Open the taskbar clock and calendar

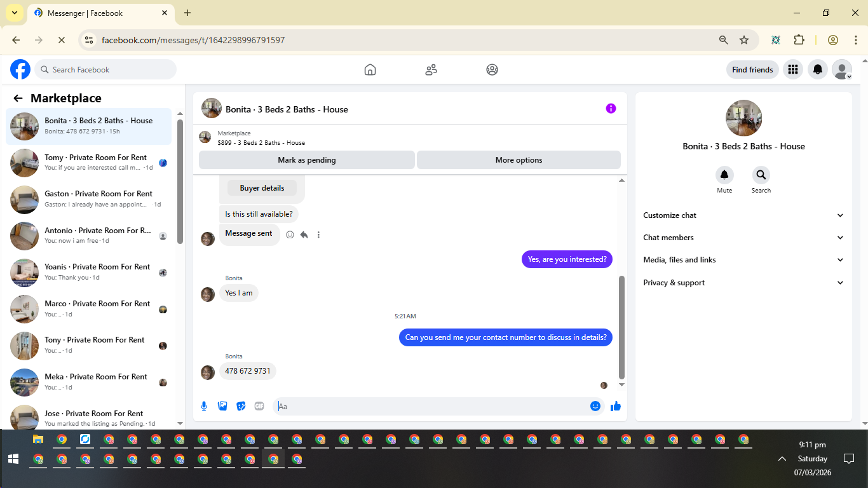pyautogui.click(x=812, y=459)
